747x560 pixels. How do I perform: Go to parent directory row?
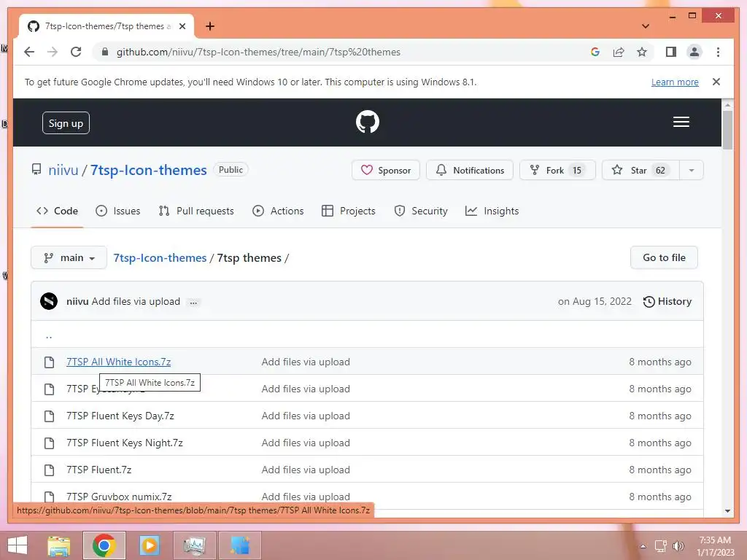click(367, 334)
